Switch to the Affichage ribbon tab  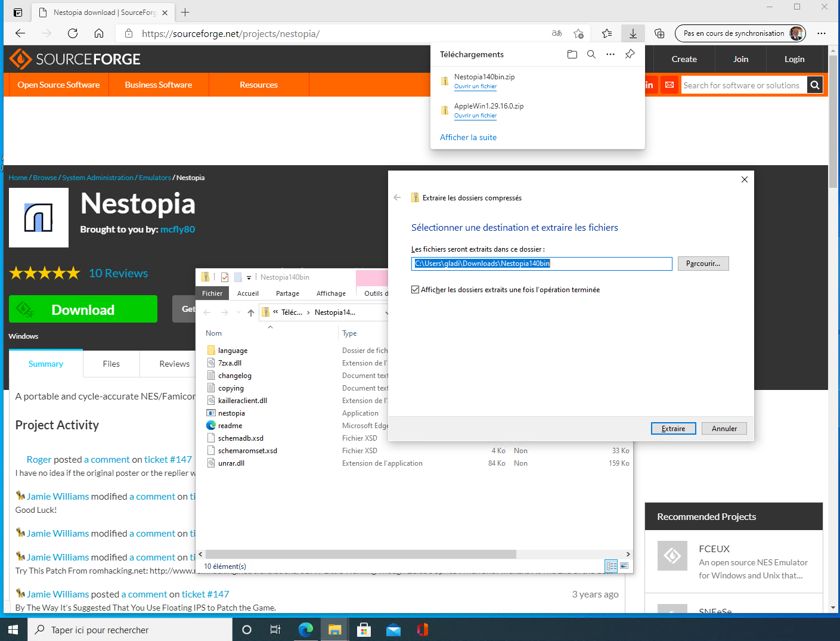coord(331,293)
